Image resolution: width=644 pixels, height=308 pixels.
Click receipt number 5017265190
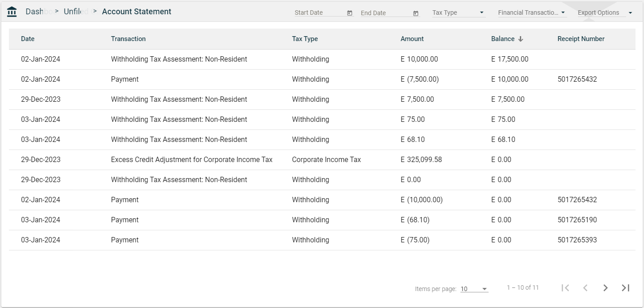(x=577, y=220)
